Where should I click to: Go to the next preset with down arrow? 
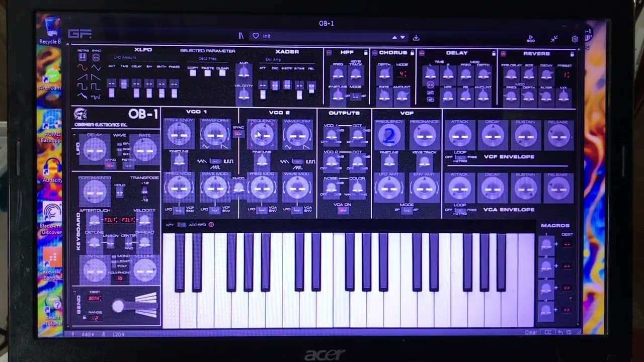[x=402, y=38]
